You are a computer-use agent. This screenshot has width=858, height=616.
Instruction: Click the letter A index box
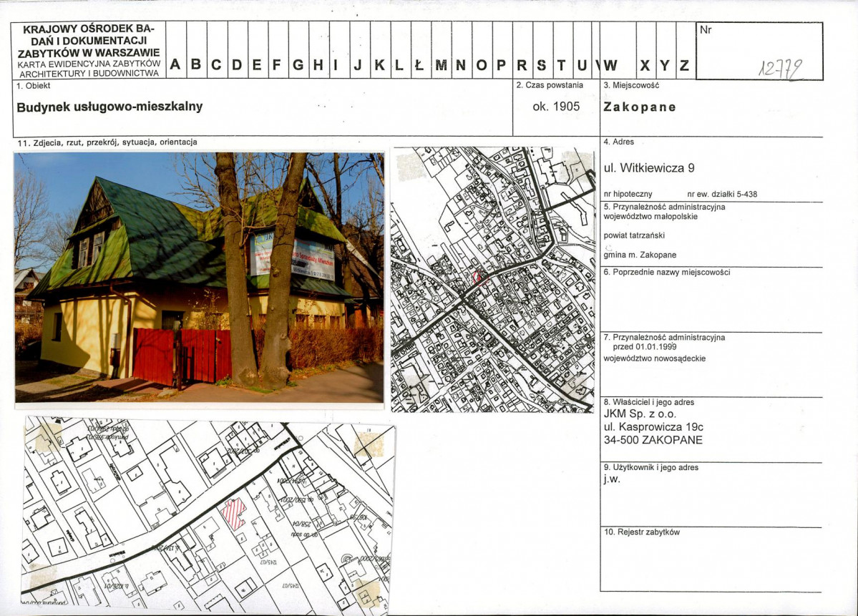tap(175, 66)
